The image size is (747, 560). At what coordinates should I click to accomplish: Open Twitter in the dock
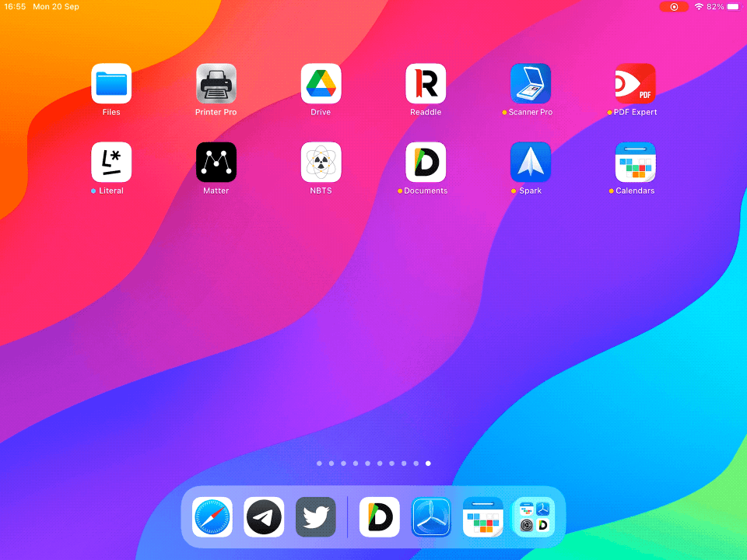[315, 517]
